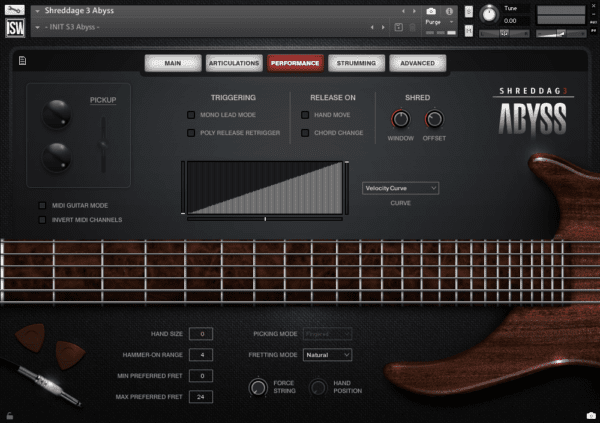This screenshot has width=600, height=423.
Task: Check the Chord Change release option
Action: pos(305,133)
